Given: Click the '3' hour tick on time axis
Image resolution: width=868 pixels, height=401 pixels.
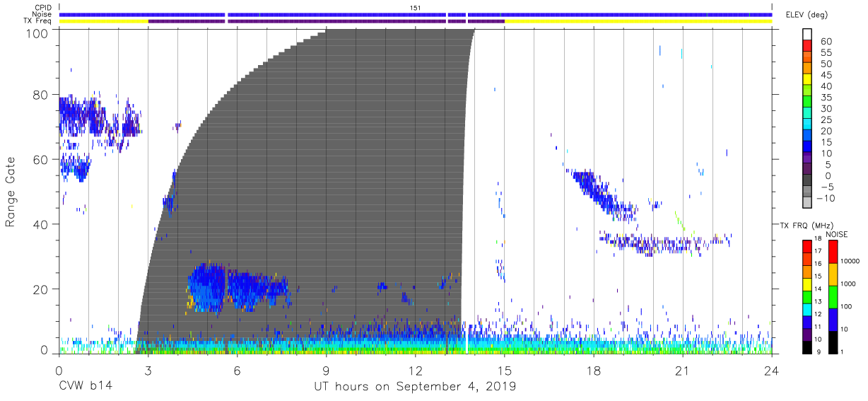Looking at the screenshot, I should point(148,371).
